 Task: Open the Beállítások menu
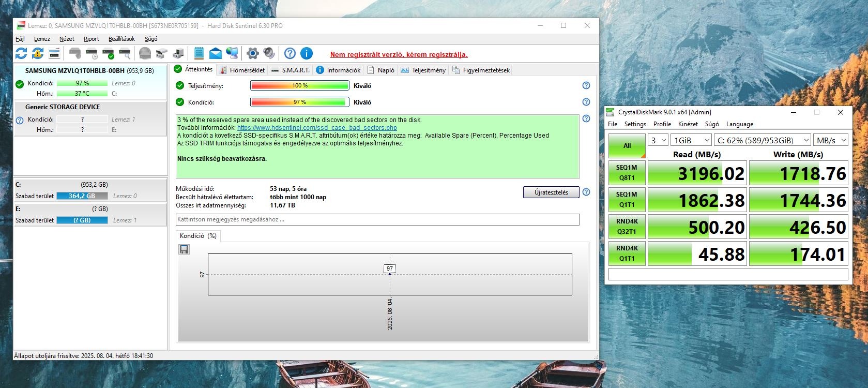click(121, 39)
